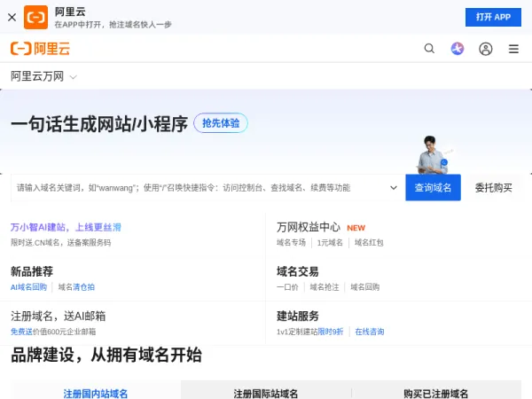
Task: Tap the orange Aliyun app icon in banner
Action: coord(35,17)
